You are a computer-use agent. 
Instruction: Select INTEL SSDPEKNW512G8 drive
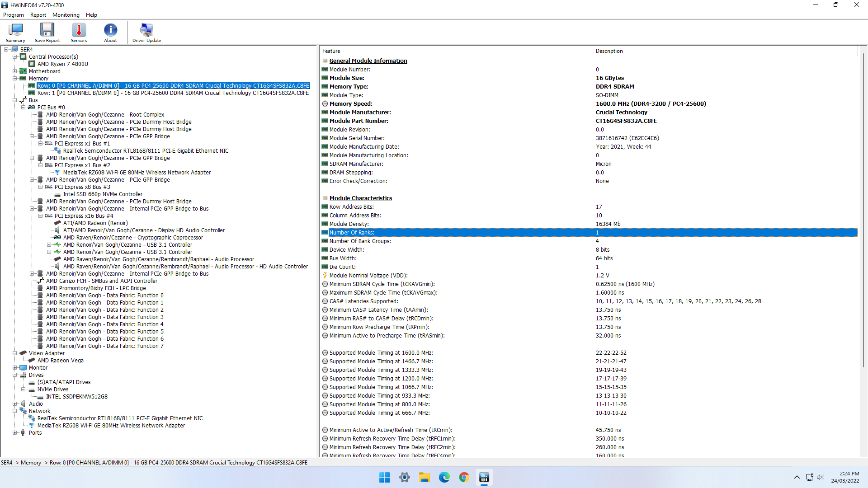tap(77, 397)
